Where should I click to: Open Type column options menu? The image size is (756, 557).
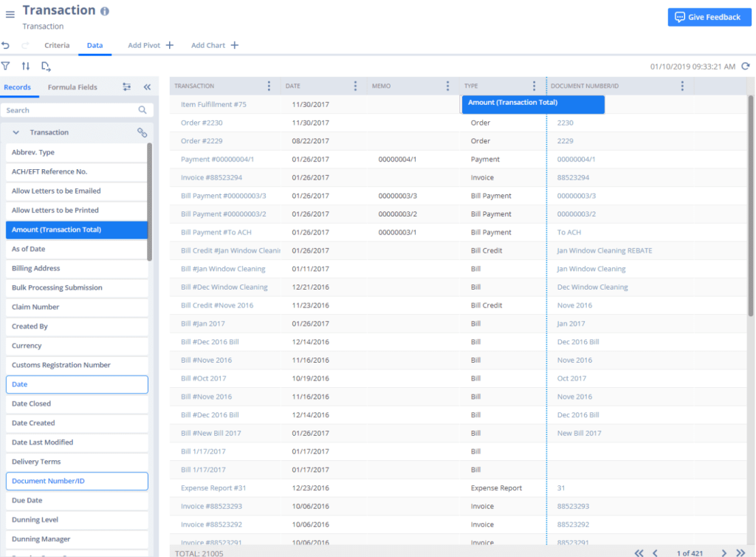coord(534,86)
